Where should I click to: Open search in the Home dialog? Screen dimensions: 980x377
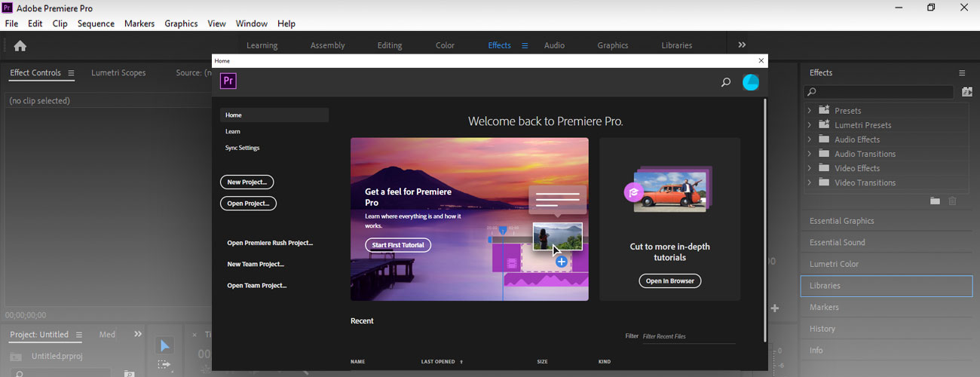click(x=726, y=82)
